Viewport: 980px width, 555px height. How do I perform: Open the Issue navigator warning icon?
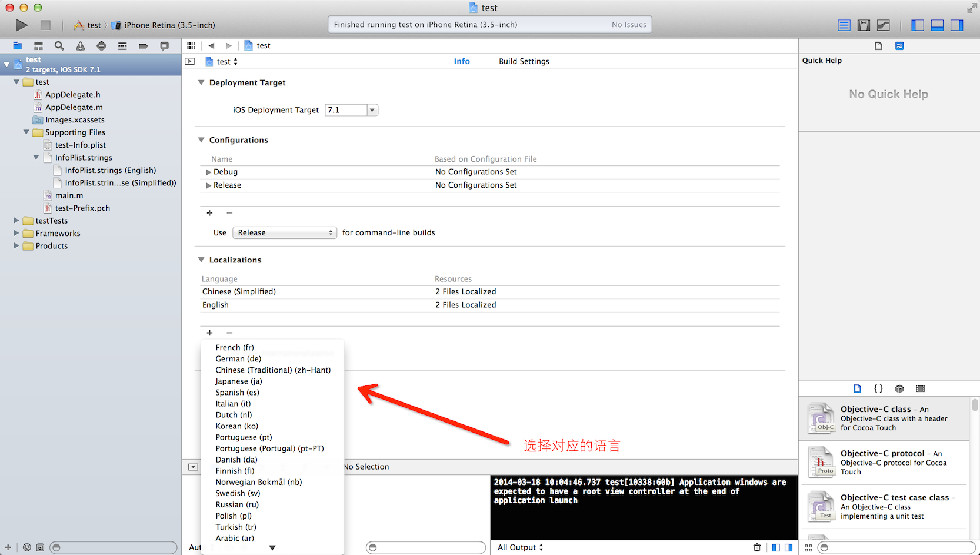81,46
